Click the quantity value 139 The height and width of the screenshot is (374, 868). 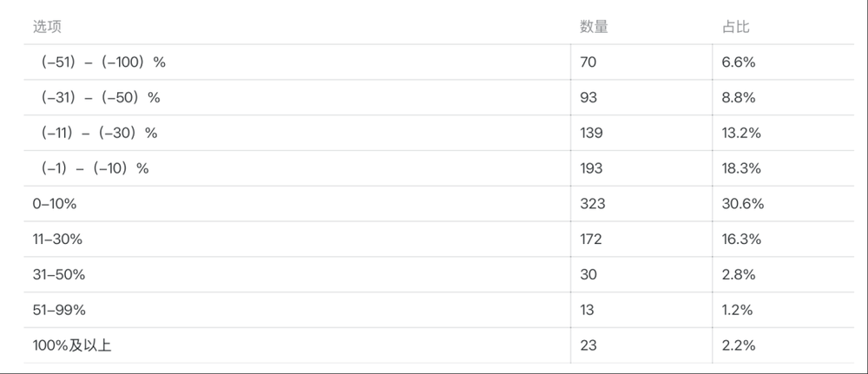tap(591, 133)
